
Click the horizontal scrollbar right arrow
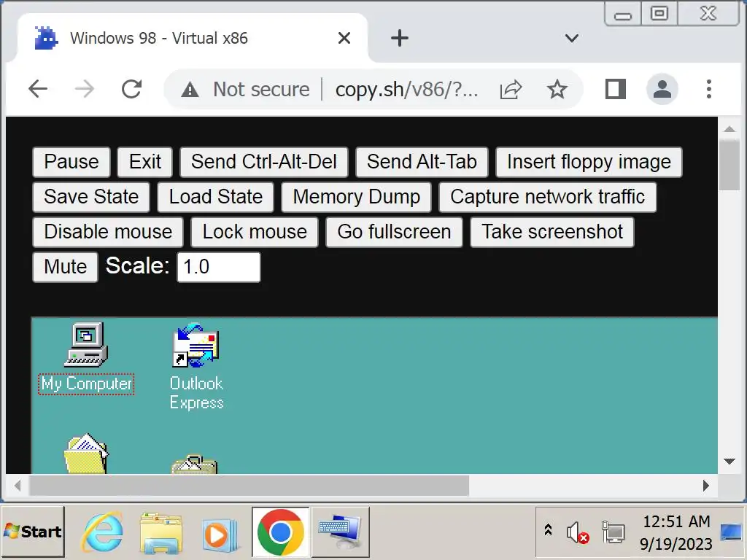(x=706, y=486)
